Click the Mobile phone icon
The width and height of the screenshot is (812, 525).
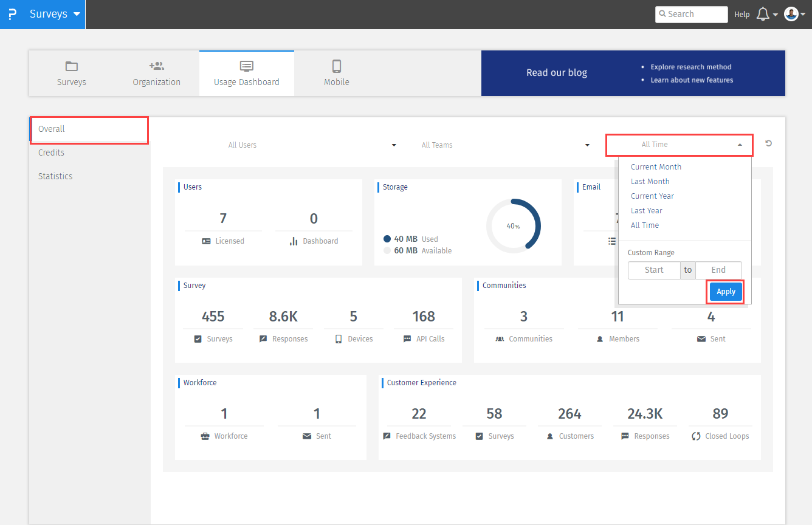point(337,66)
